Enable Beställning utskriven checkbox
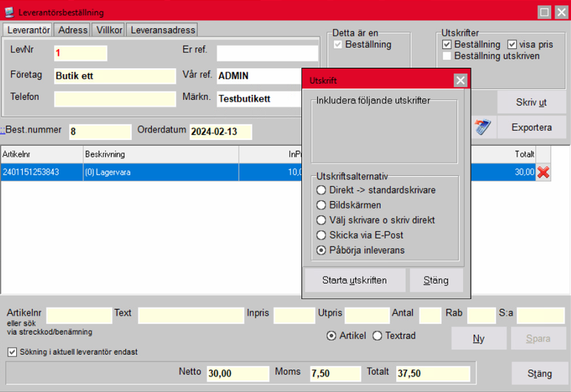The image size is (571, 392). pyautogui.click(x=447, y=56)
